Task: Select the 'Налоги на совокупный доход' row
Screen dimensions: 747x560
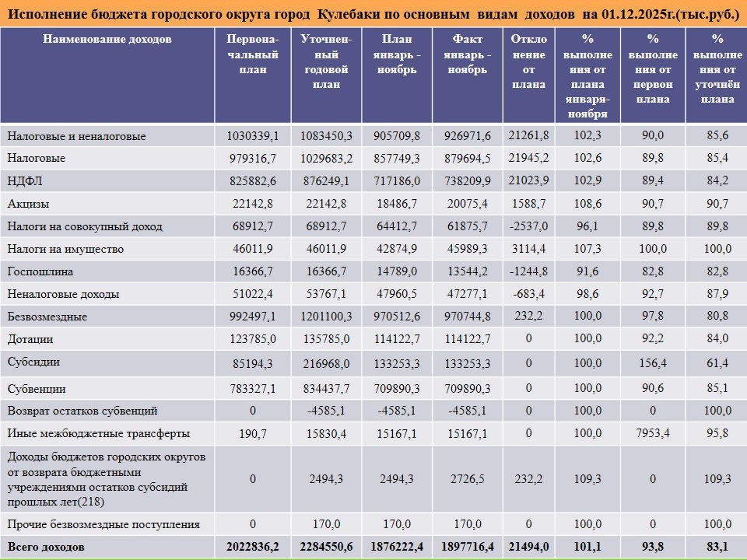Action: coord(85,226)
